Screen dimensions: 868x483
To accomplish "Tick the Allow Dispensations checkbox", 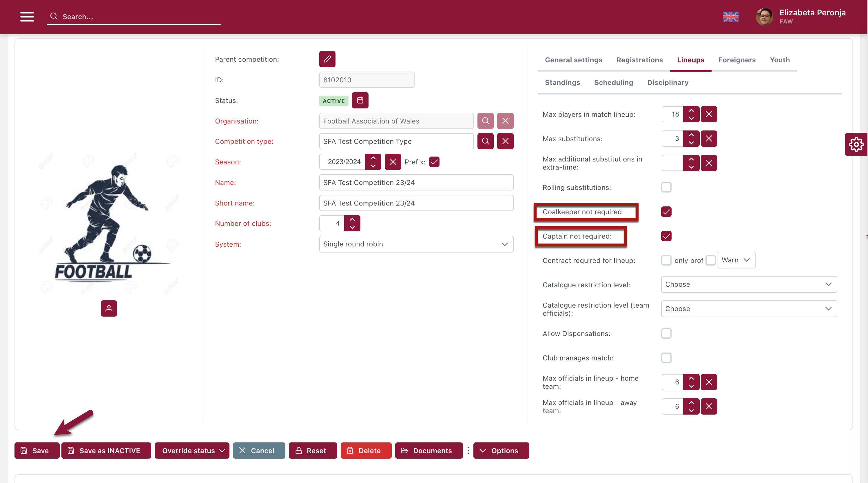I will coord(666,334).
